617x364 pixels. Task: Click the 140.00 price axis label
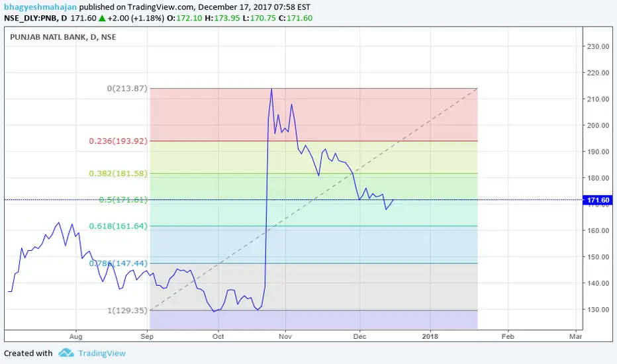(x=598, y=283)
